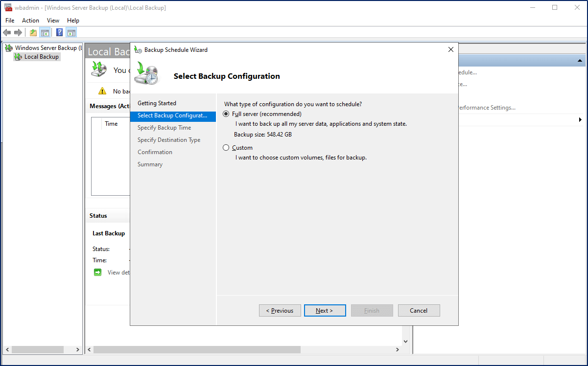Click the Local Backup pane header disk icon
This screenshot has height=366, width=588.
[x=99, y=69]
